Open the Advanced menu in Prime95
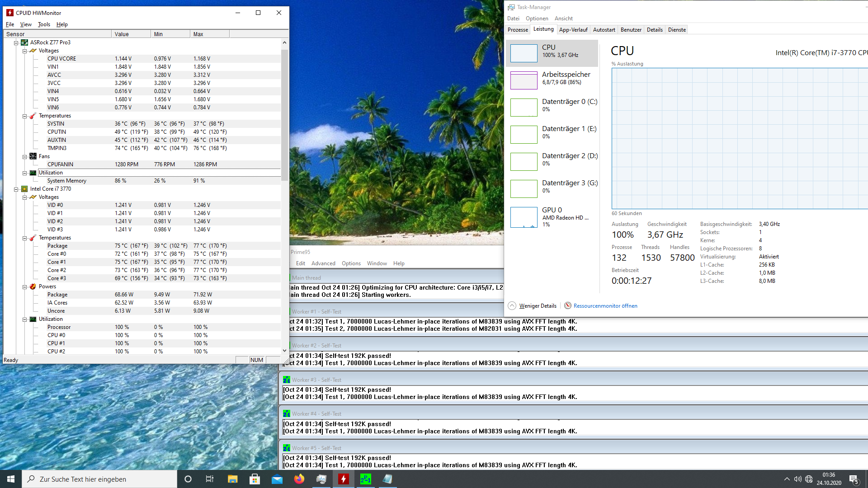 [323, 263]
